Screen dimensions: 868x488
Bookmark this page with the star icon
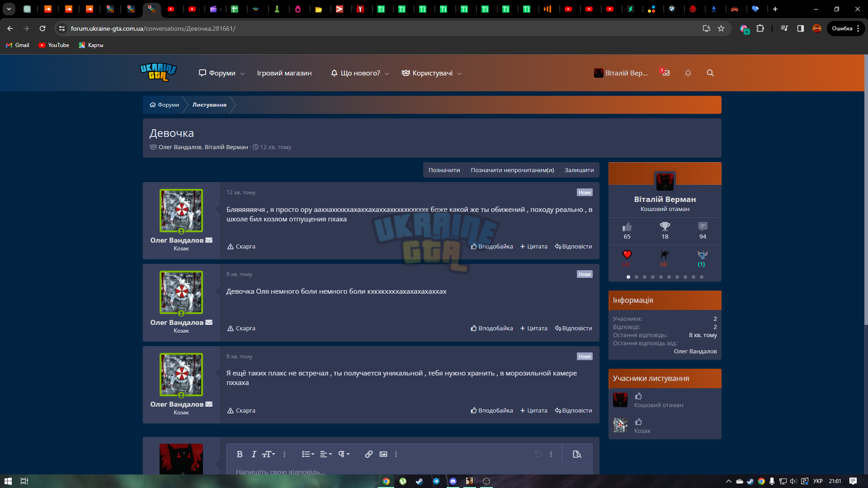click(721, 28)
